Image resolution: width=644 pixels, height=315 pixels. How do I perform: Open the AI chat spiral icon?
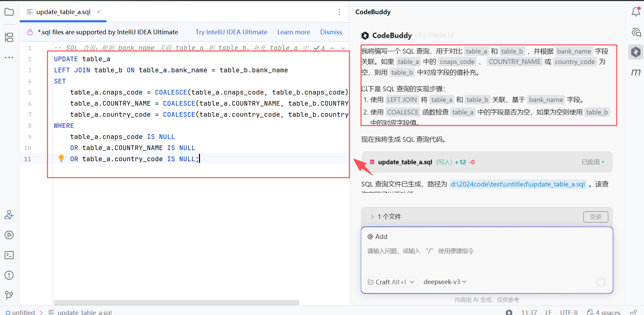636,32
